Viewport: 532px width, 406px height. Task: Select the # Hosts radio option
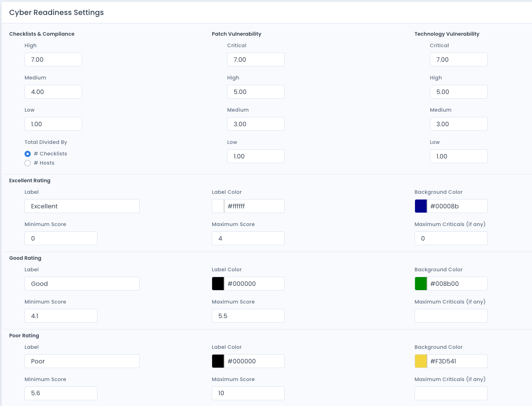(28, 163)
